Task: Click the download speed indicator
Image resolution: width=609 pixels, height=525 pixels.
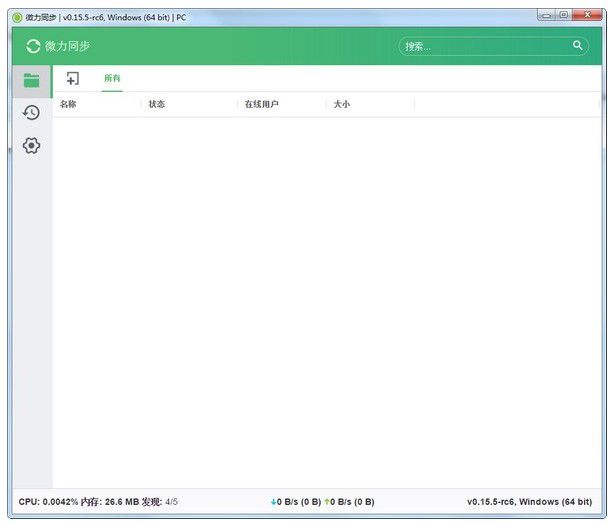Action: 296,502
